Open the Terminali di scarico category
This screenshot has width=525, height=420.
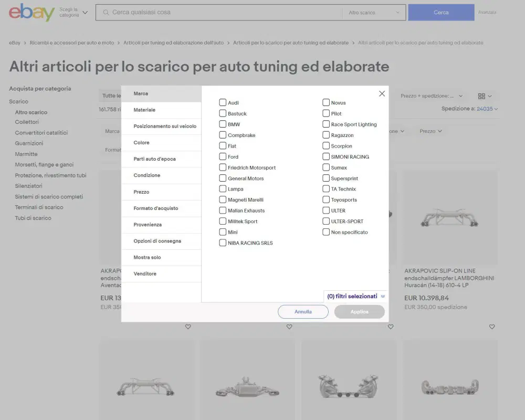click(39, 207)
